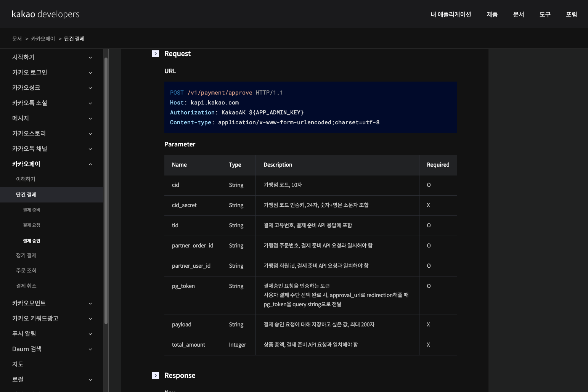The height and width of the screenshot is (392, 588).
Task: Open 이해하기 under 카카오페이
Action: 26,179
